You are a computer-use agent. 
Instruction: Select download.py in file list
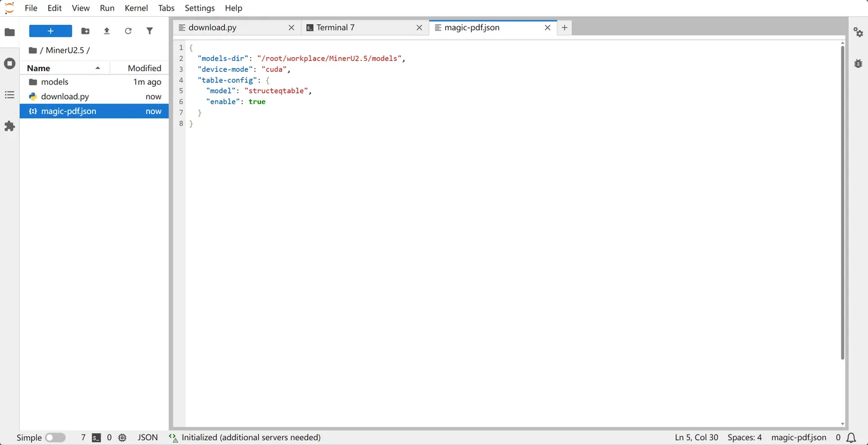[94, 97]
